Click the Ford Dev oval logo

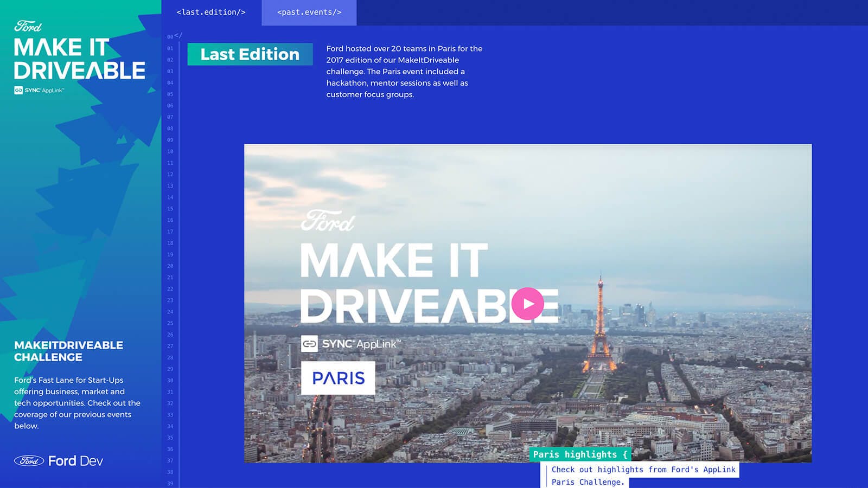click(x=29, y=461)
